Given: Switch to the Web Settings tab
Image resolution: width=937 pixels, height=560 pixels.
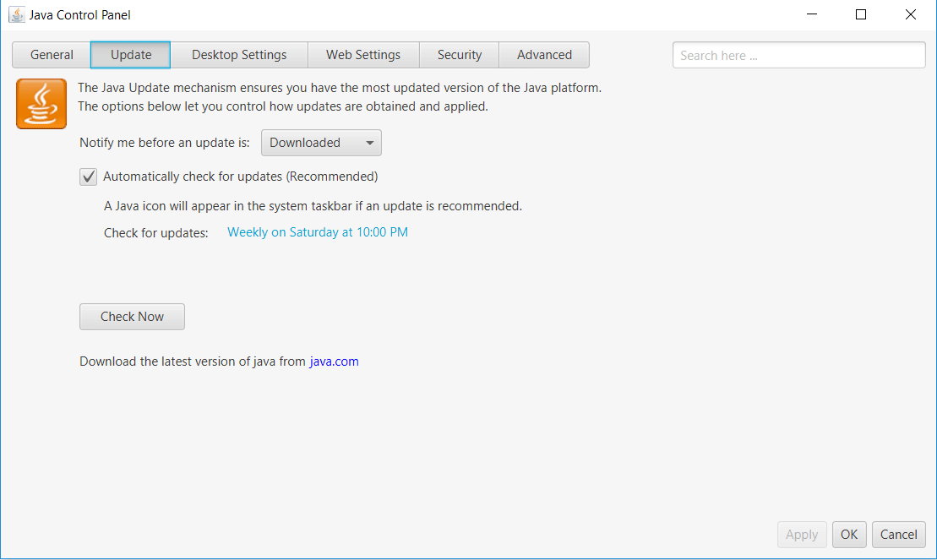Looking at the screenshot, I should pyautogui.click(x=363, y=54).
